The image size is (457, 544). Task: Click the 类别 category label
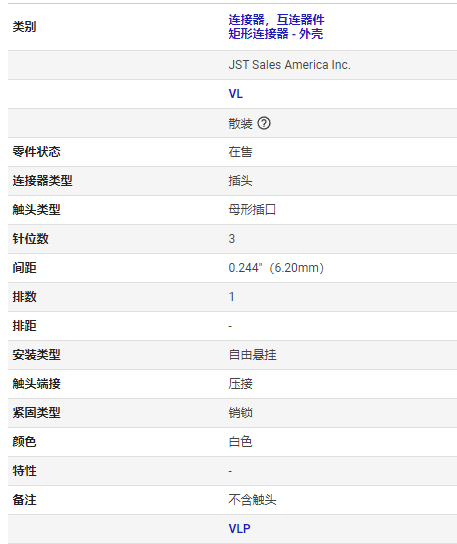point(24,27)
